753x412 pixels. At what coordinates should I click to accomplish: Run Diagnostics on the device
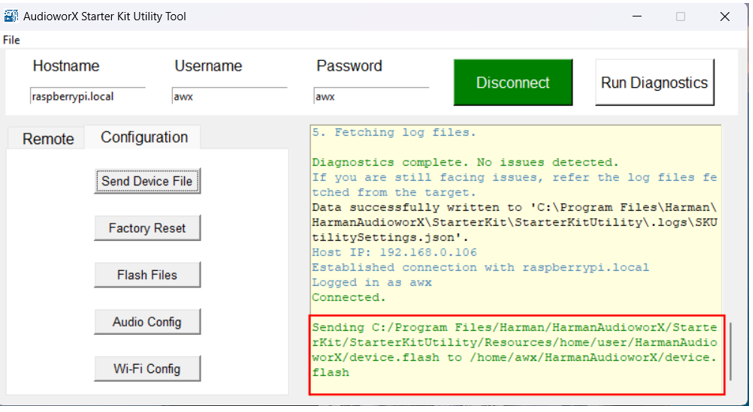coord(655,83)
